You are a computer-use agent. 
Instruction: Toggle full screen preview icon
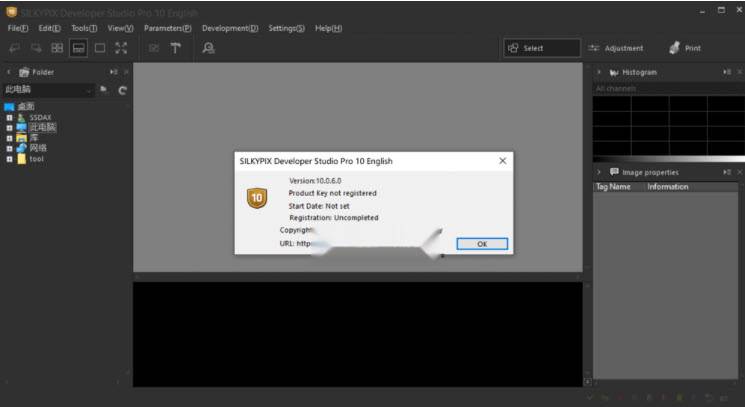point(122,48)
